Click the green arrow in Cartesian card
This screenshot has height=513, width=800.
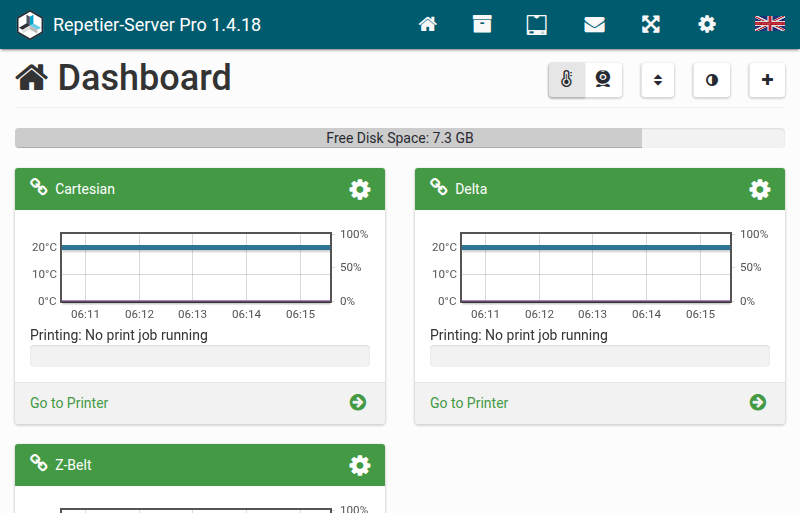pyautogui.click(x=358, y=402)
